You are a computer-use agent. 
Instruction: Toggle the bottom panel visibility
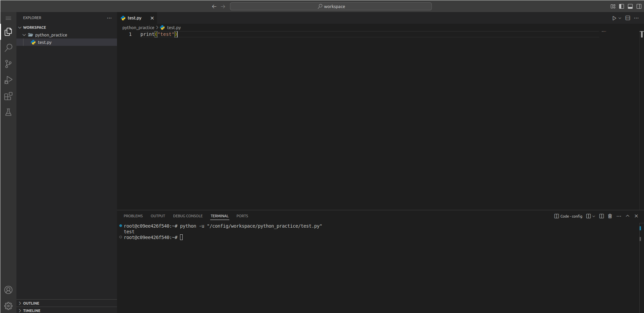pos(630,6)
